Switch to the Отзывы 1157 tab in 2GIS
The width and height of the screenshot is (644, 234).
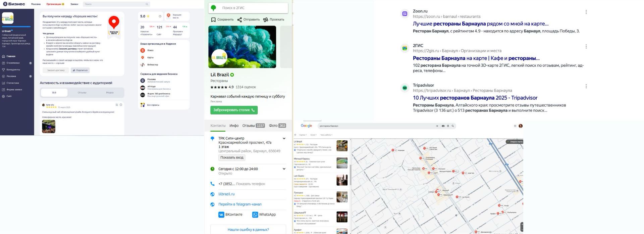point(254,126)
